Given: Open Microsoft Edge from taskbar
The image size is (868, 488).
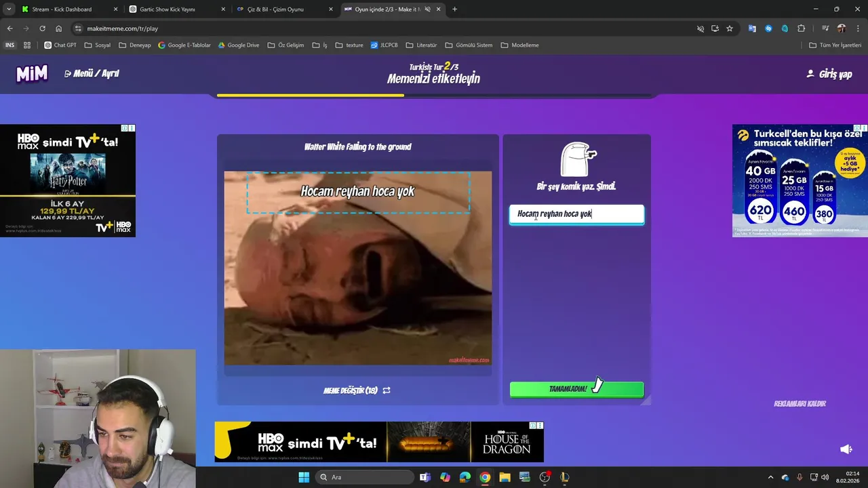Looking at the screenshot, I should tap(465, 477).
